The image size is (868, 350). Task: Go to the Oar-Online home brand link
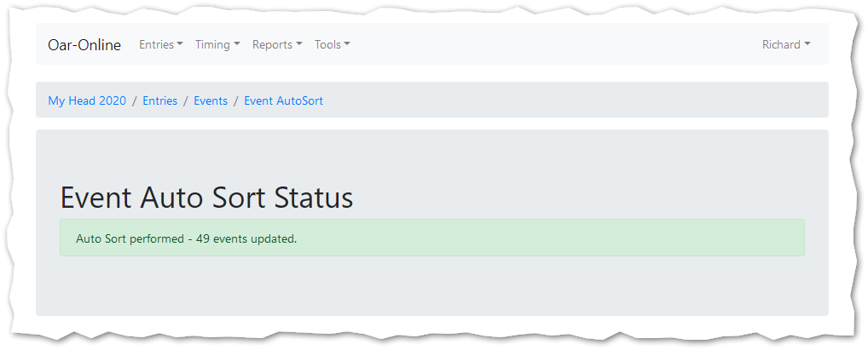84,44
